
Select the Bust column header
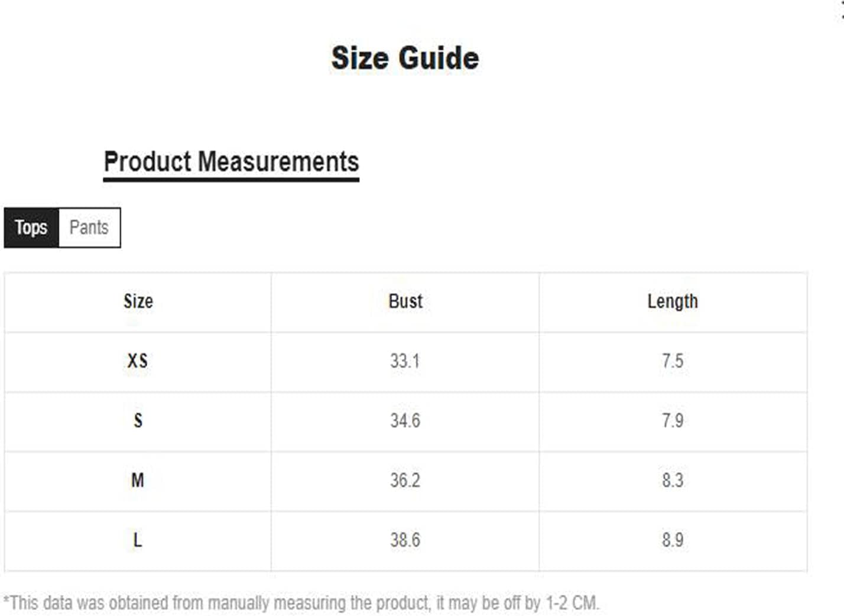pos(405,301)
